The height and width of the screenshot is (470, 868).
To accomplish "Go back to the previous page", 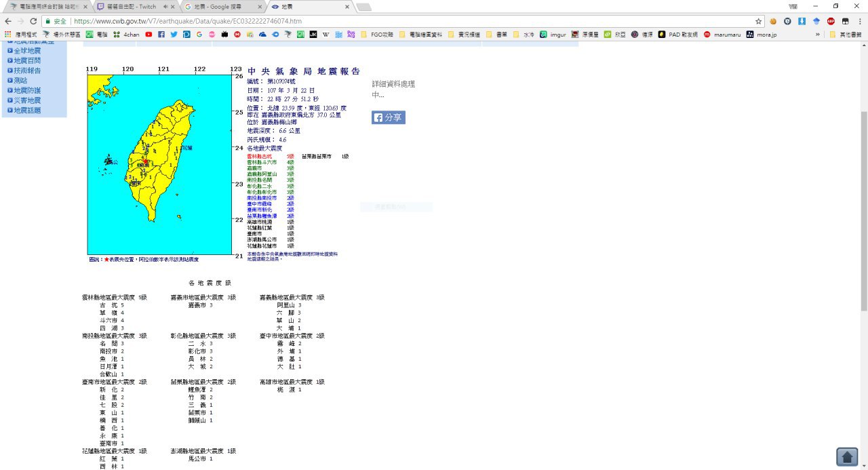I will coord(8,21).
